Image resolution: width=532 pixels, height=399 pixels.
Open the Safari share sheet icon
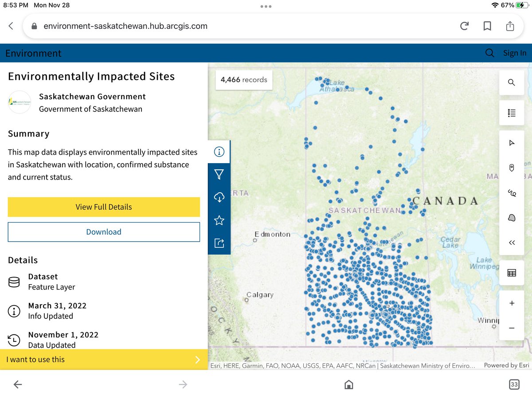coord(510,26)
